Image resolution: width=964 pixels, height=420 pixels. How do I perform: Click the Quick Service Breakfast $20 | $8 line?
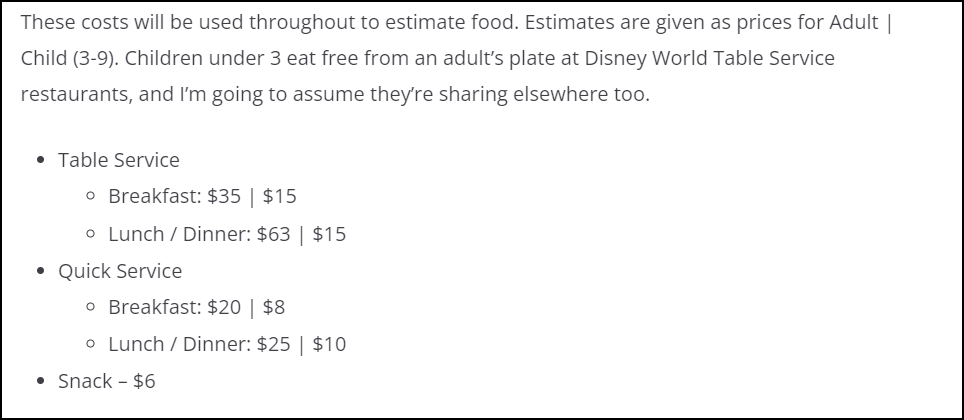point(197,307)
